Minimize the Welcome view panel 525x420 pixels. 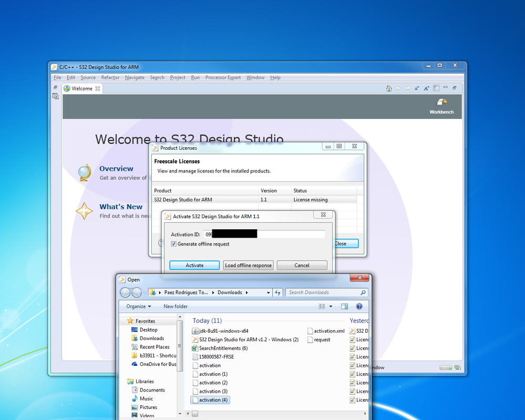(x=445, y=87)
